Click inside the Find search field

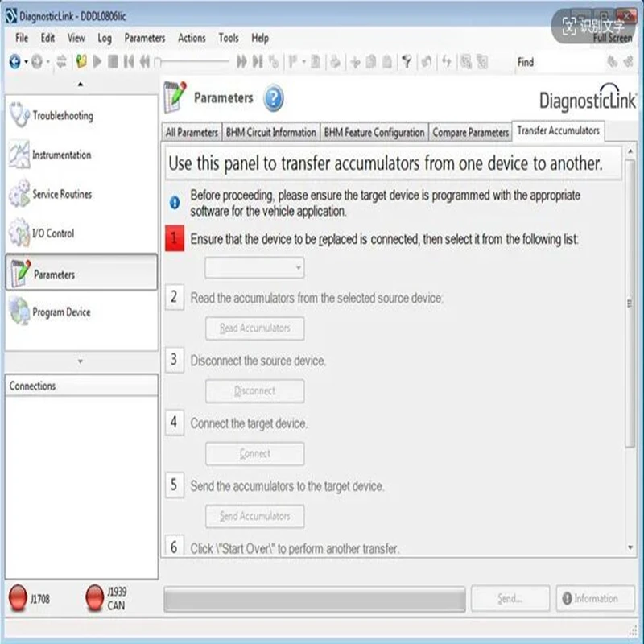[569, 62]
